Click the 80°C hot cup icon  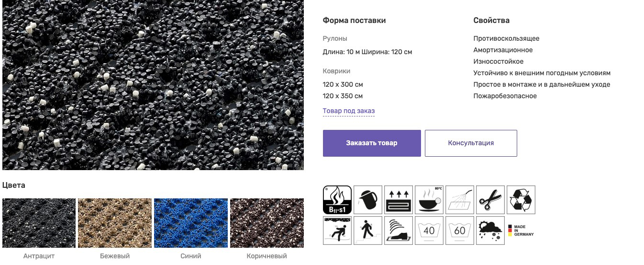429,200
